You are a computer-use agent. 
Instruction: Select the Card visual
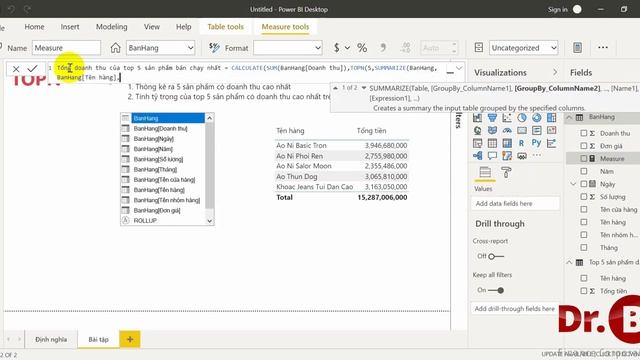pyautogui.click(x=522, y=131)
